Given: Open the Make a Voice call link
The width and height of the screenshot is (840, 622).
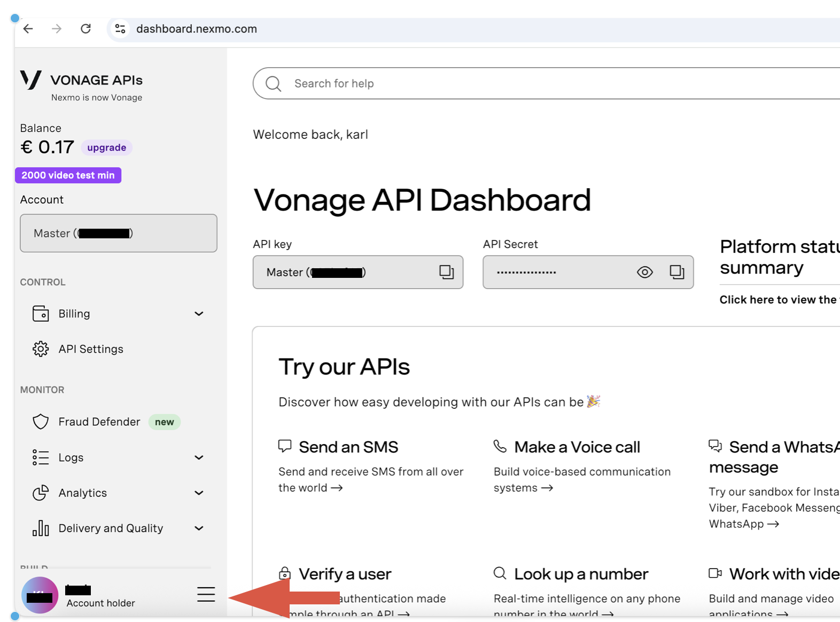Looking at the screenshot, I should 577,447.
